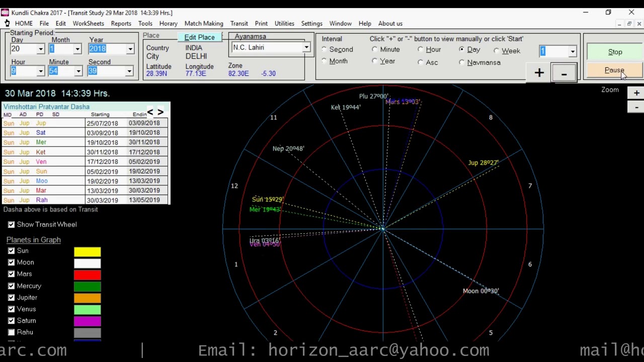Click the Edit Place button

coord(199,37)
